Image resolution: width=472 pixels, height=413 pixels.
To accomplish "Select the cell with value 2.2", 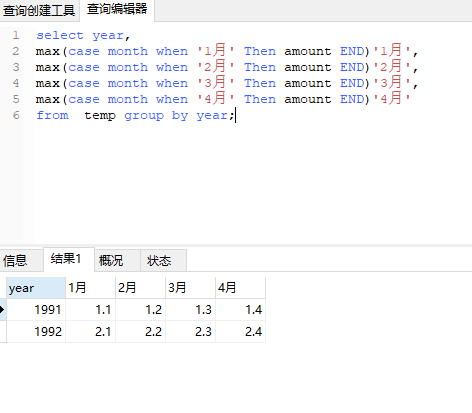I will pos(141,332).
